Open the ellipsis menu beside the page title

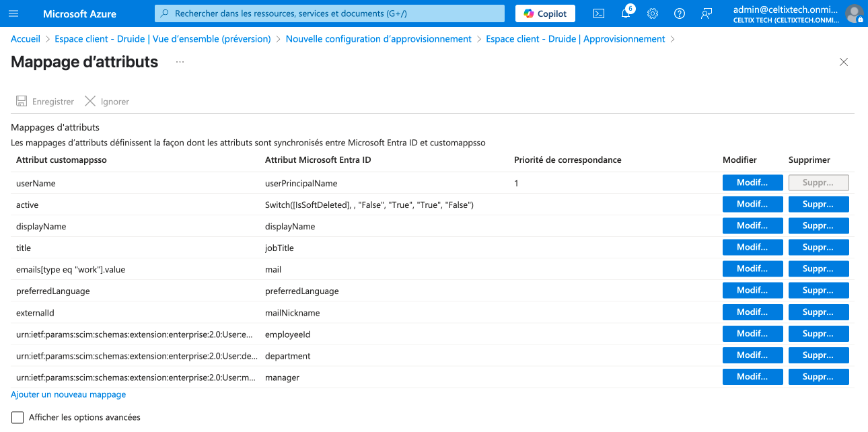[x=180, y=62]
